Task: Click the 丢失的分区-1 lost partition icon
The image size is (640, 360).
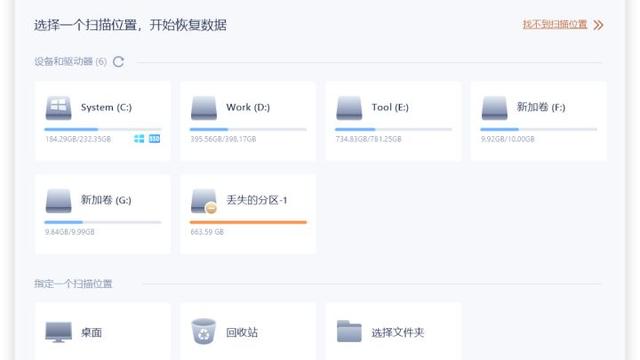Action: click(x=204, y=201)
